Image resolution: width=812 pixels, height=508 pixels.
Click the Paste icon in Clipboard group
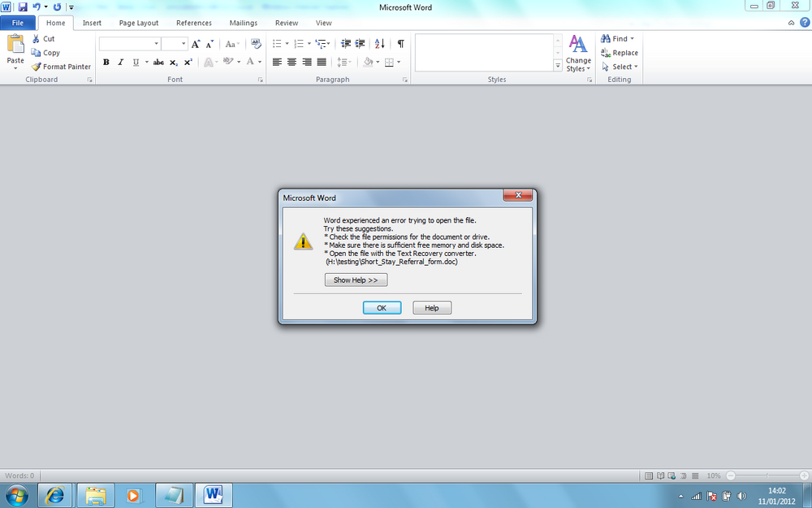pyautogui.click(x=15, y=44)
